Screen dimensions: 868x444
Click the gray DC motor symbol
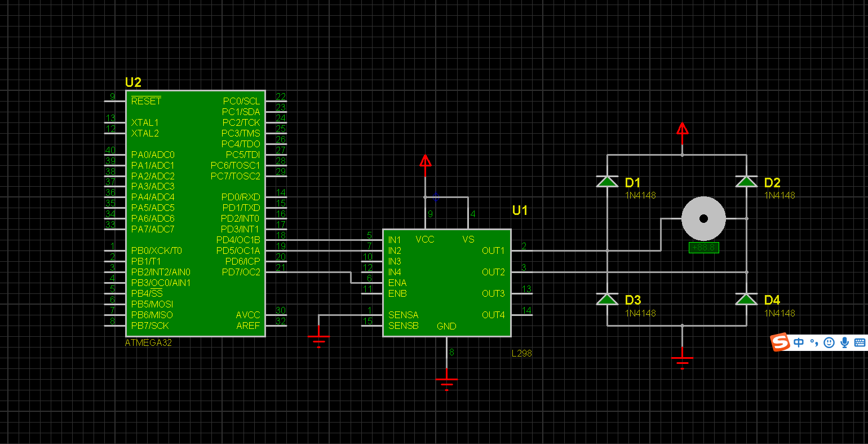click(x=703, y=219)
